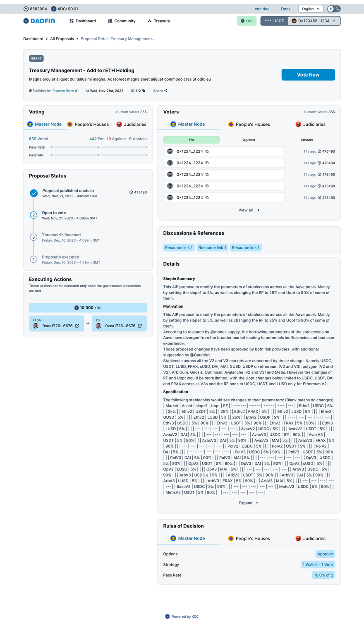Click the Share icon in the proposal header
This screenshot has height=626, width=364.
point(166,91)
